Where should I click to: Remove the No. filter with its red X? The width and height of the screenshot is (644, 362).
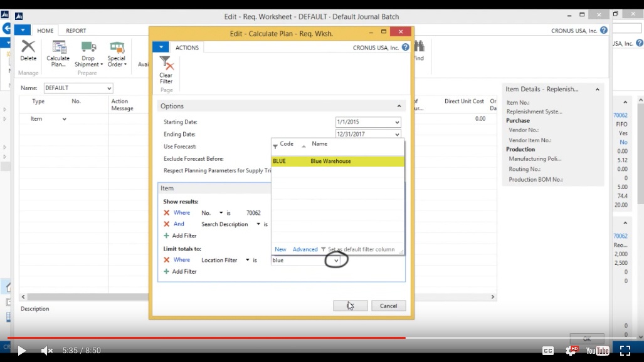[166, 212]
